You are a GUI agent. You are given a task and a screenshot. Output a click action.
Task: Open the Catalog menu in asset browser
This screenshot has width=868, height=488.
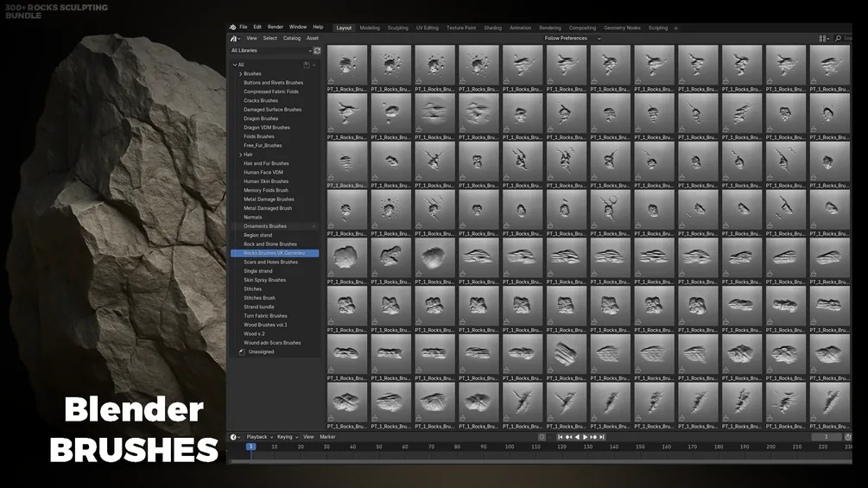(292, 39)
